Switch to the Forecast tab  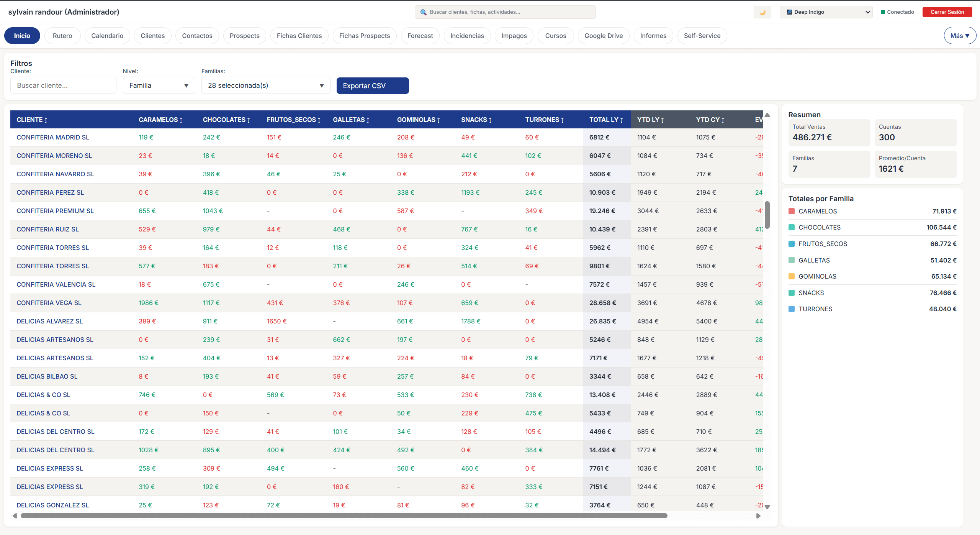tap(420, 35)
